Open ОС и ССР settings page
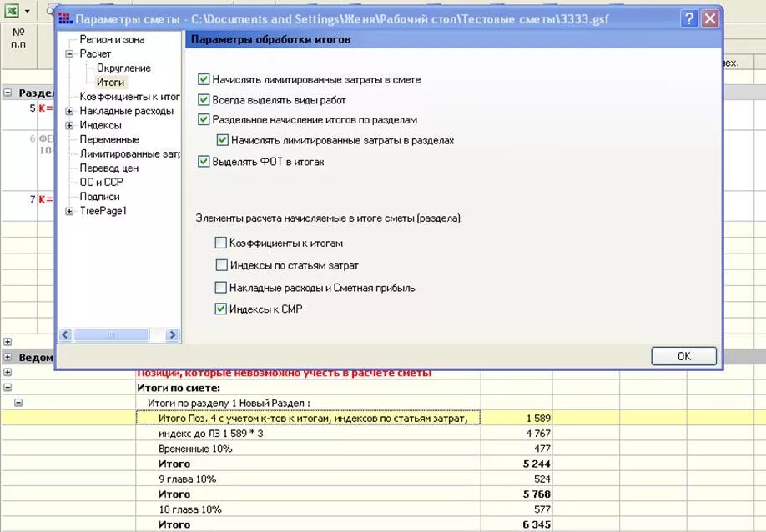Viewport: 766px width, 532px height. click(x=101, y=182)
